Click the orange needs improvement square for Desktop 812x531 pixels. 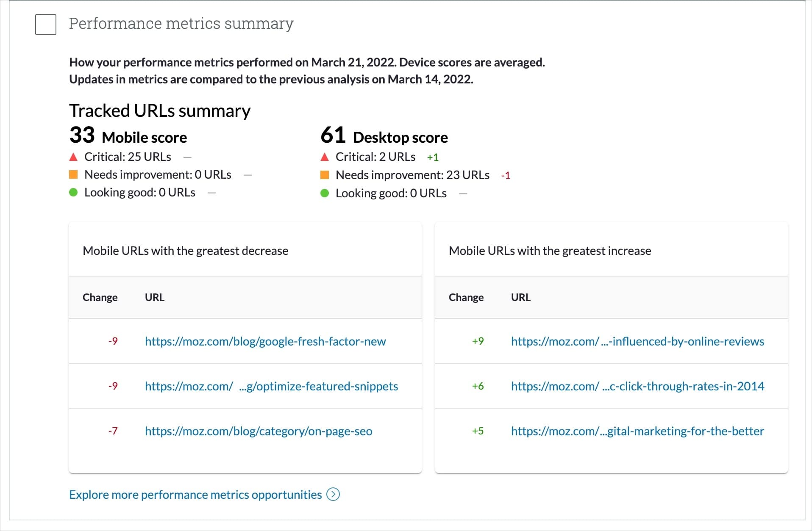tap(324, 174)
